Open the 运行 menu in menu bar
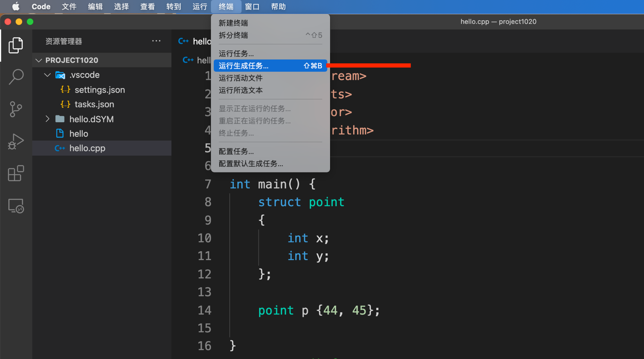Image resolution: width=644 pixels, height=359 pixels. [x=200, y=6]
